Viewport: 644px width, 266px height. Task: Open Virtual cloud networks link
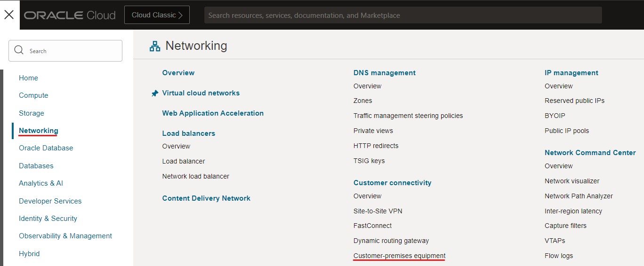pyautogui.click(x=201, y=93)
